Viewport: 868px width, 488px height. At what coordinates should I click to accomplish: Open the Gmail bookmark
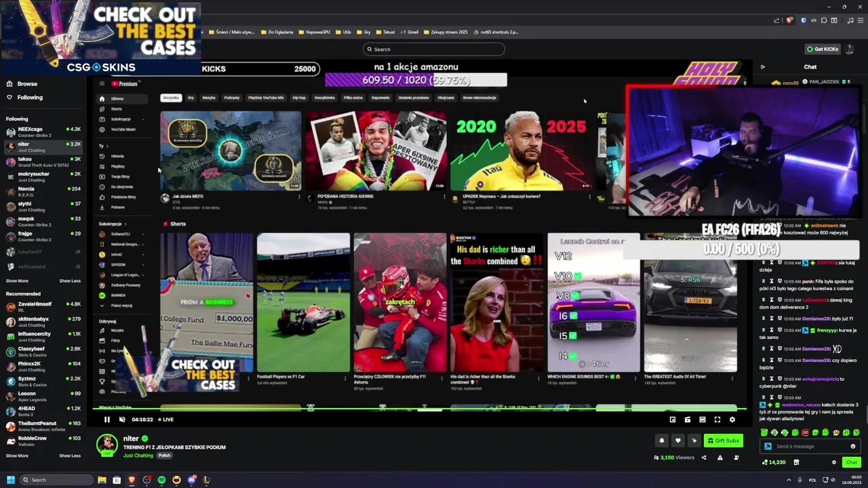point(410,32)
